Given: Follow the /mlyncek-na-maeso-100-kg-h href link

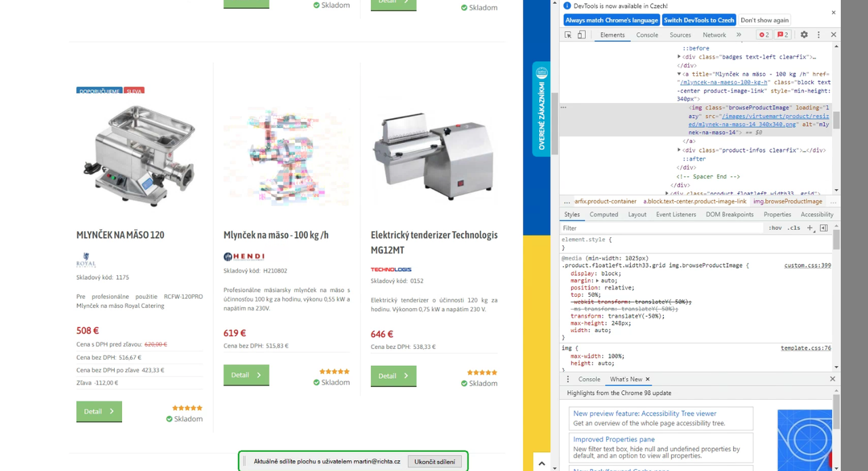Looking at the screenshot, I should pyautogui.click(x=724, y=82).
